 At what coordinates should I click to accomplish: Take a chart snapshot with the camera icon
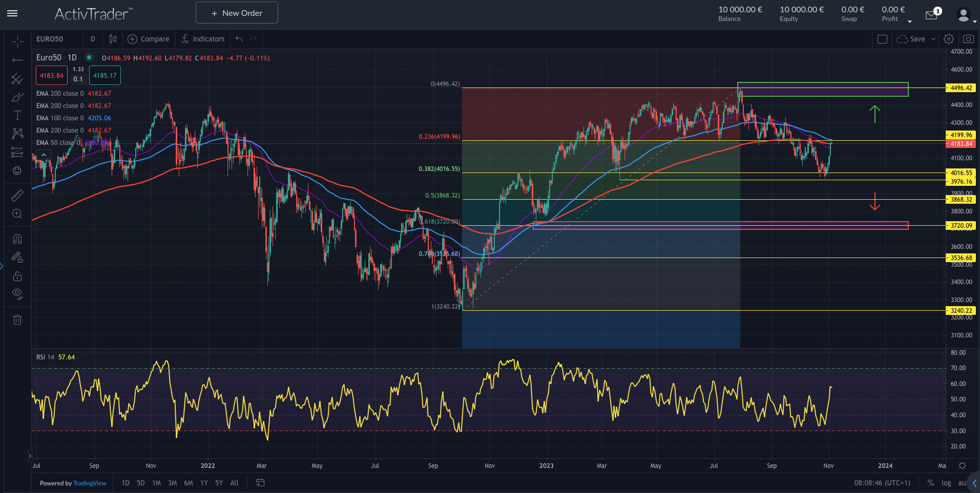click(x=968, y=38)
